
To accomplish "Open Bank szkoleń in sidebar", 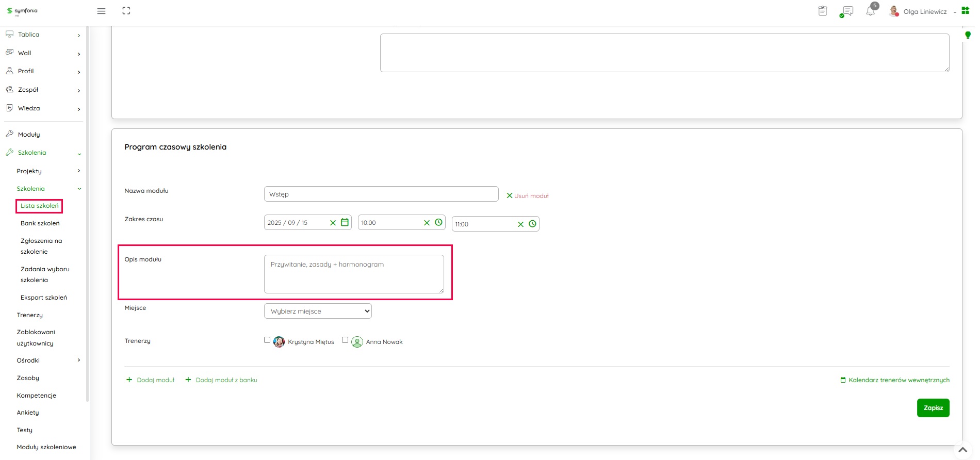I will (x=40, y=223).
